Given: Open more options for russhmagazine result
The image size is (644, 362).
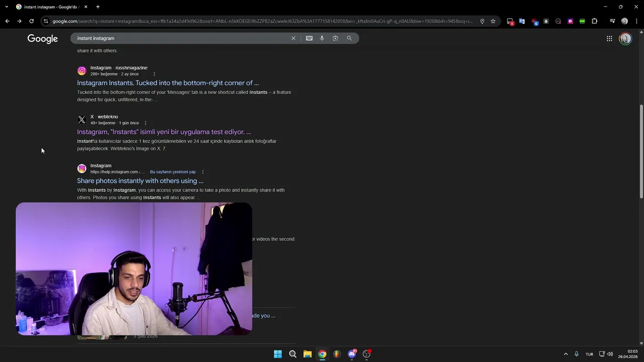Looking at the screenshot, I should coord(154,74).
